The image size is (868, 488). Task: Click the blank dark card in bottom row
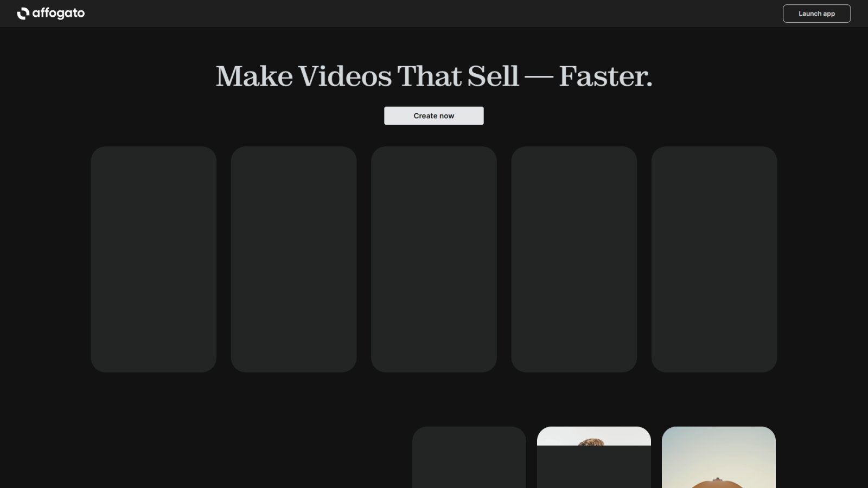pos(469,457)
